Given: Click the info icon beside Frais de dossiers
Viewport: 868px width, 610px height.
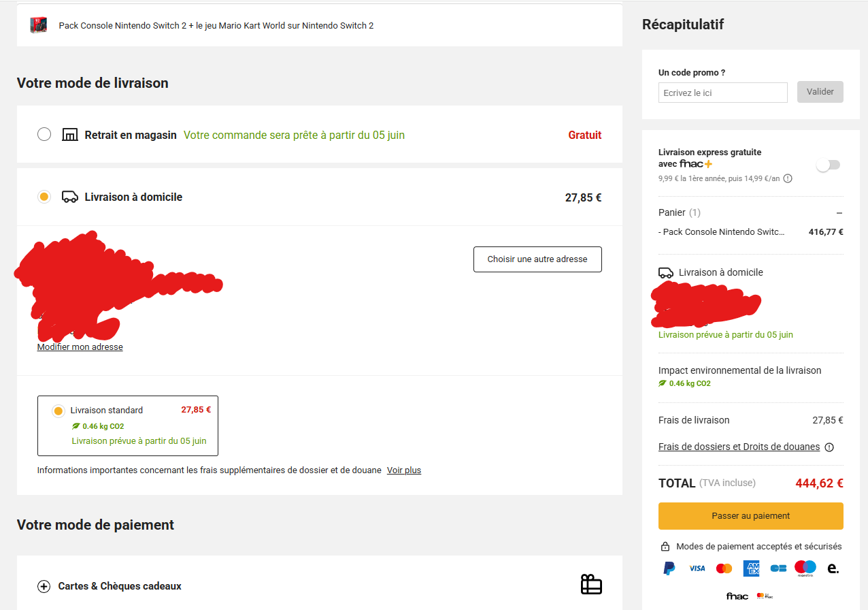Looking at the screenshot, I should tap(829, 447).
